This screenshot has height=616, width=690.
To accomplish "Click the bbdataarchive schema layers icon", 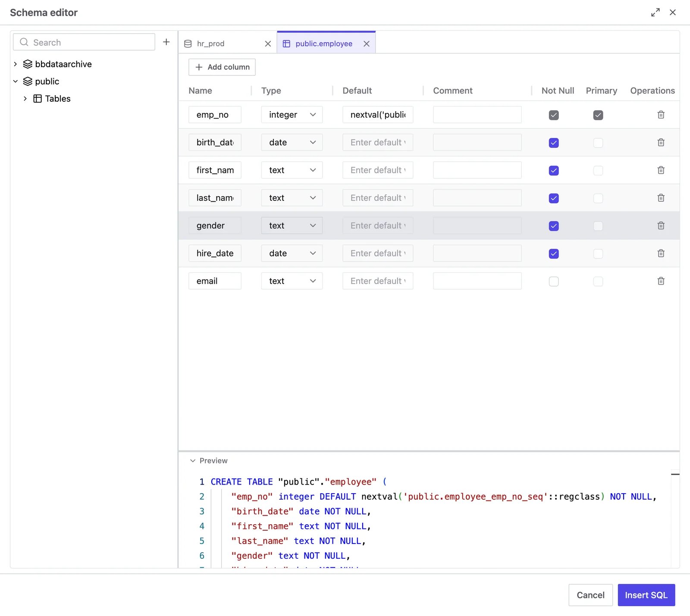I will click(28, 64).
